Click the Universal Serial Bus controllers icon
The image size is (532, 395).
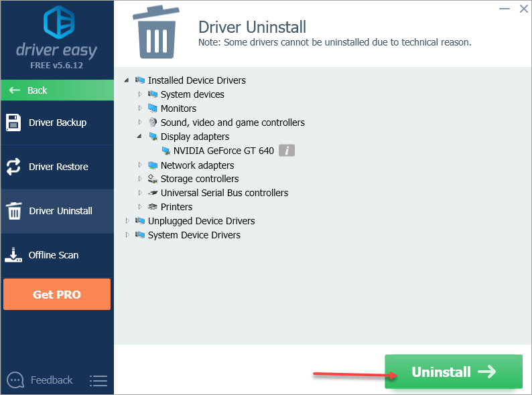pos(153,193)
